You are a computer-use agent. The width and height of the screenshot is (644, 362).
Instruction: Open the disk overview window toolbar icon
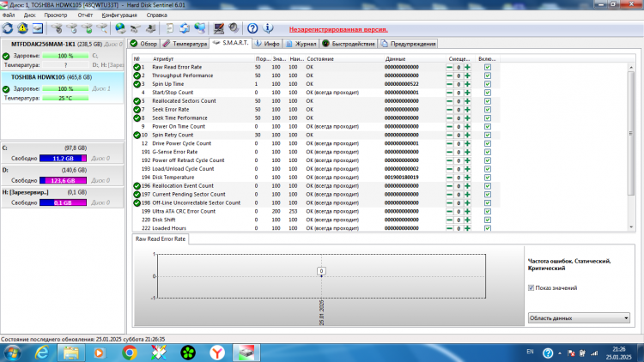coord(38,28)
